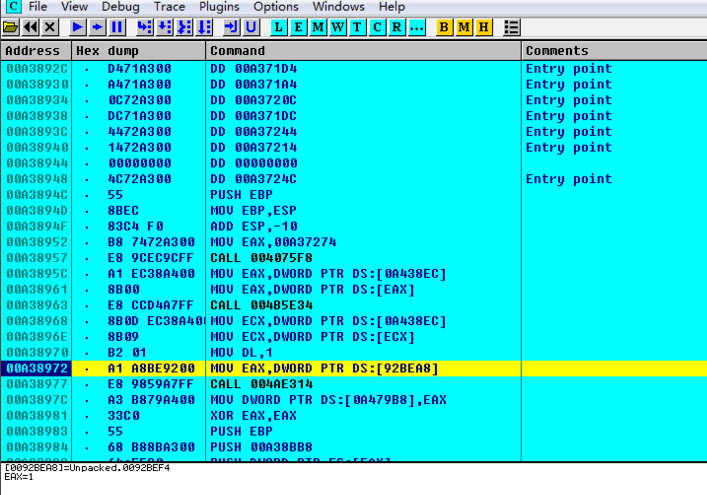Select hex dump 8B09
This screenshot has height=495, width=707.
(x=123, y=337)
